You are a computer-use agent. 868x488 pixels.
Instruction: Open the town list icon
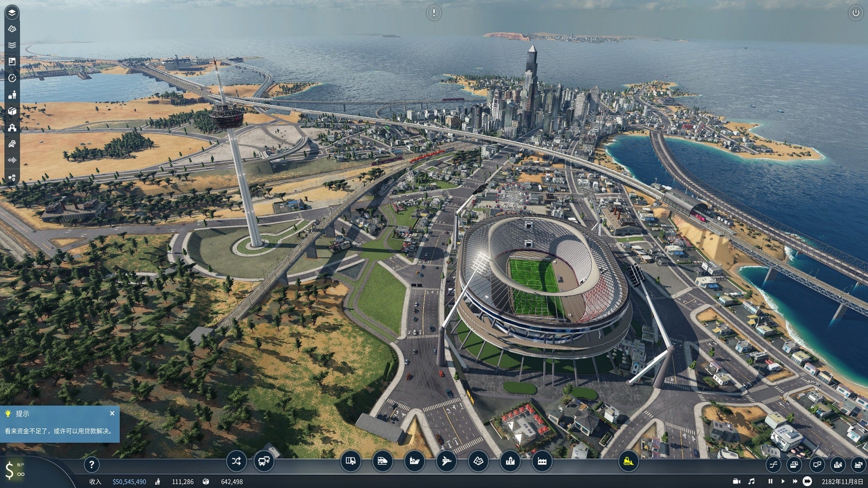coord(838,464)
